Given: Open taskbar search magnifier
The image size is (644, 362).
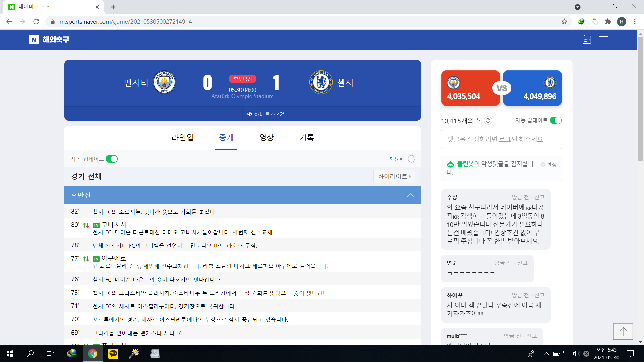Looking at the screenshot, I should pos(30,353).
